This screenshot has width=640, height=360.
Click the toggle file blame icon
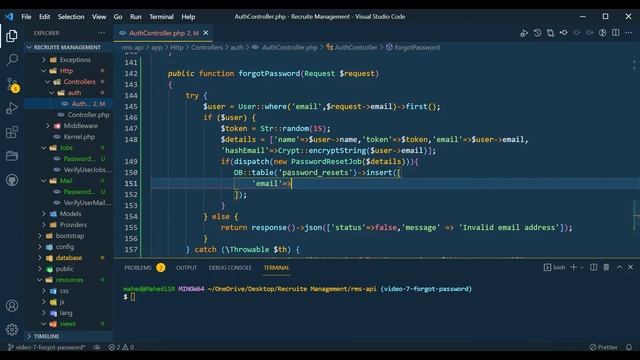(x=563, y=33)
